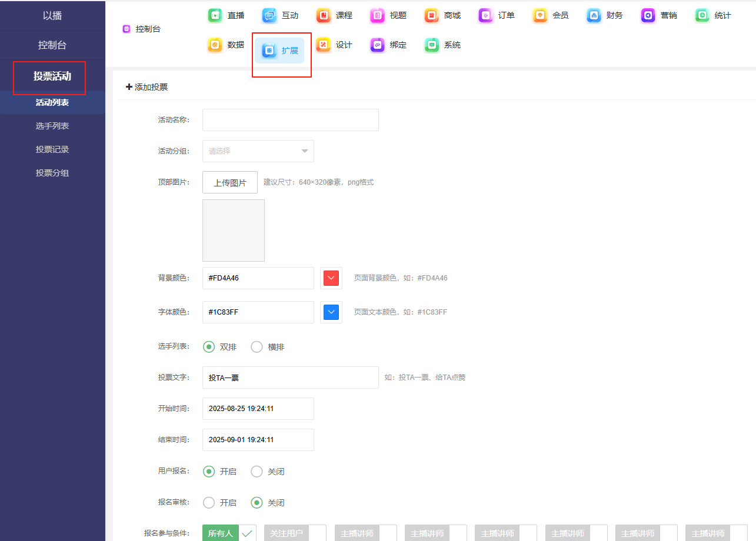Open the 字体颜色 color picker dropdown
Image resolution: width=756 pixels, height=541 pixels.
click(331, 312)
